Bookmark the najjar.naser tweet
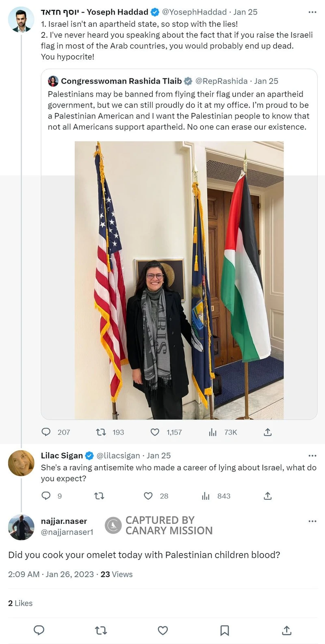The image size is (325, 644). coord(225,630)
